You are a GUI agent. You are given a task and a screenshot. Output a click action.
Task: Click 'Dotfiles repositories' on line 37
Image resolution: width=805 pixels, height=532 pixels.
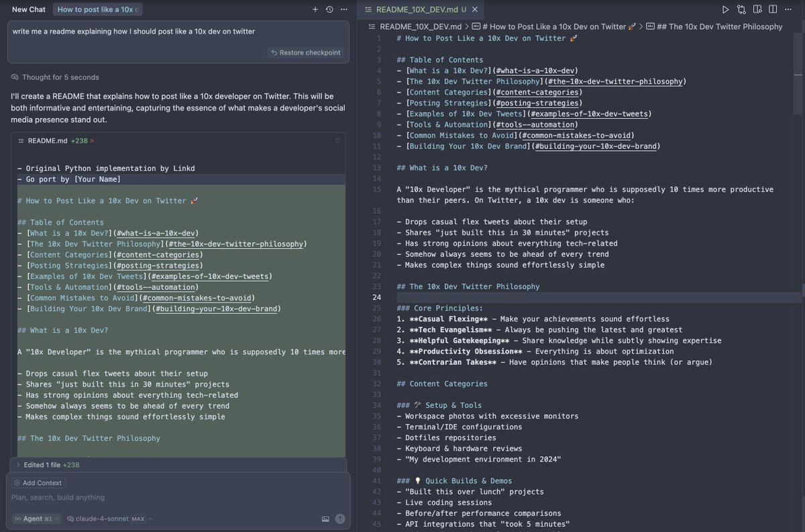[x=450, y=437]
